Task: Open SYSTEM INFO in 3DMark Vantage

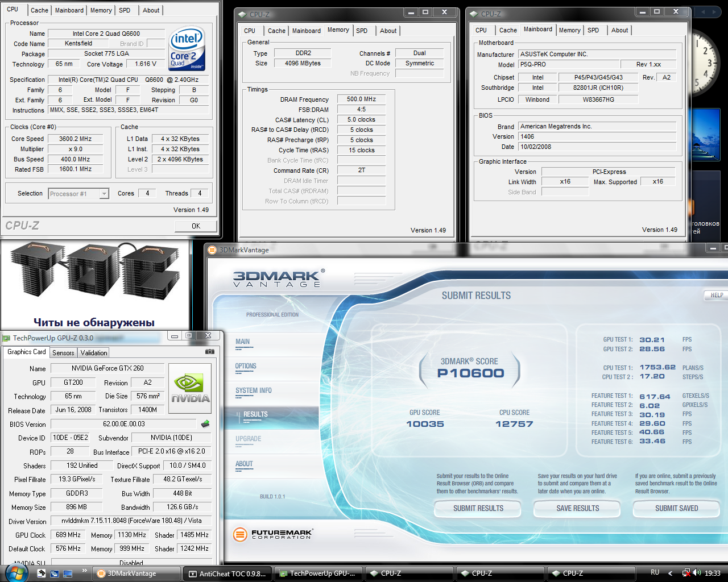Action: 254,390
